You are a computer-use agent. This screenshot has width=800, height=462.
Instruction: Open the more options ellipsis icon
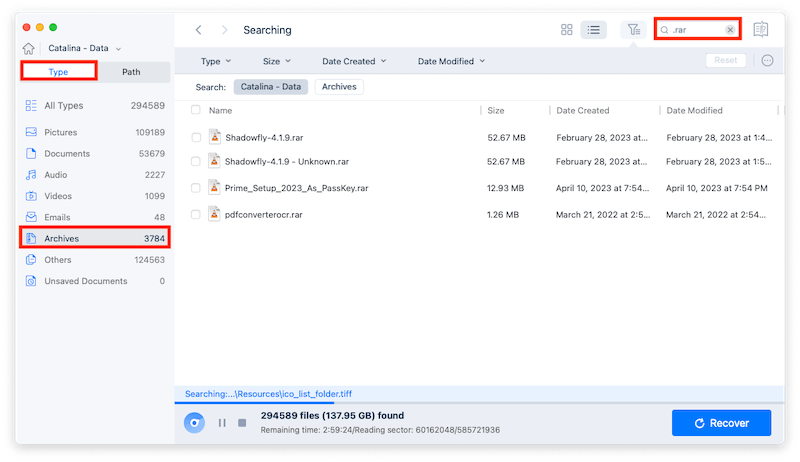[768, 61]
